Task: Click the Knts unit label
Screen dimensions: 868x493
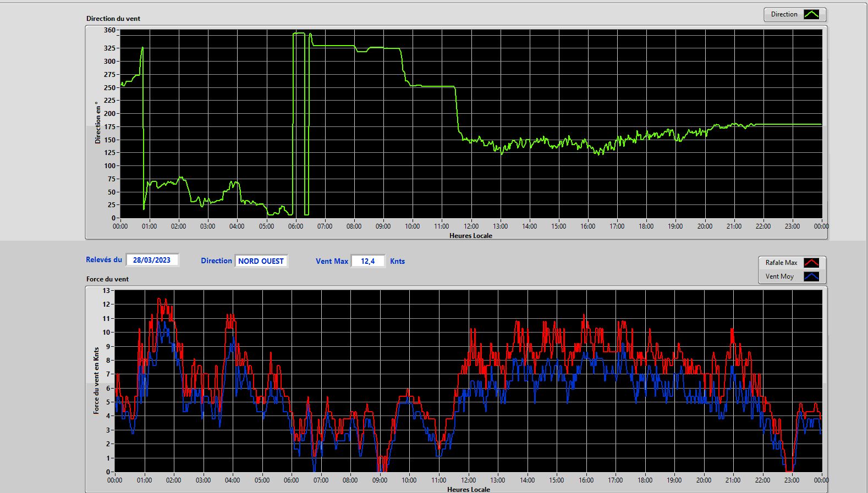Action: (x=397, y=261)
